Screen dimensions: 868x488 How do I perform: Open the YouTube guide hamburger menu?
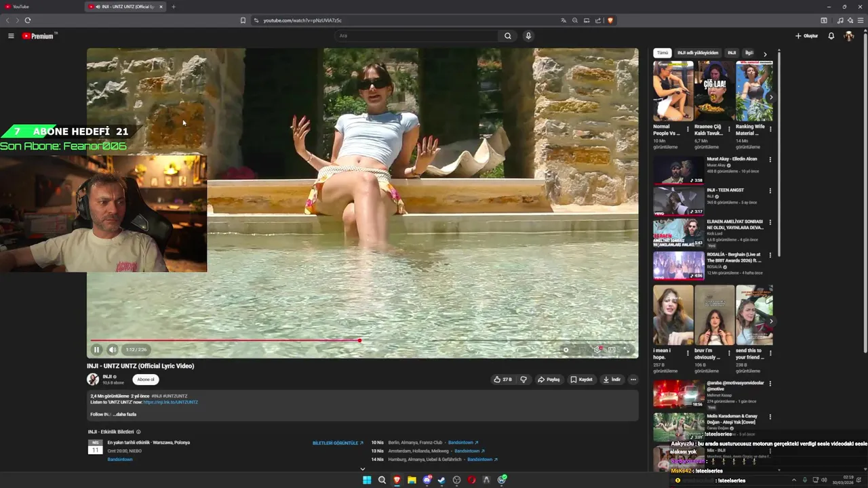click(11, 36)
